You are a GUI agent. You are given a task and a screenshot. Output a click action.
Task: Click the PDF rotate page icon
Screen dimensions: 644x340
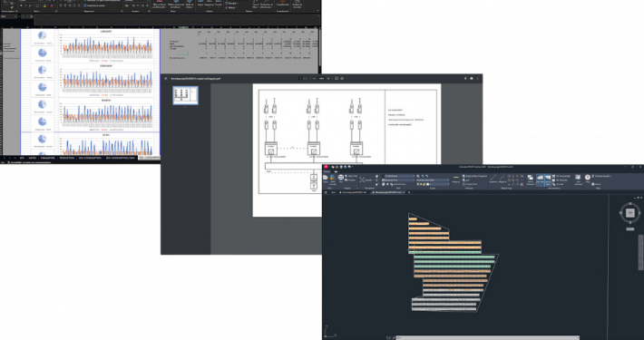(x=342, y=79)
